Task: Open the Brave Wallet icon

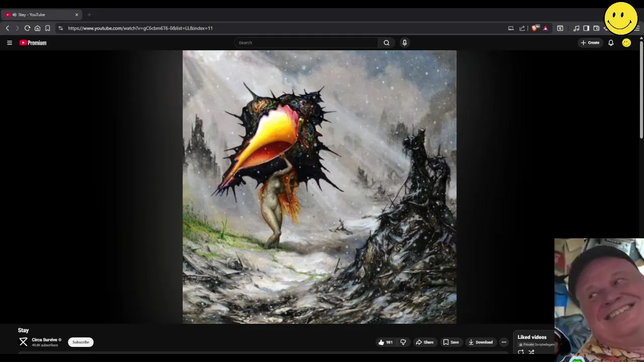Action: pyautogui.click(x=596, y=28)
